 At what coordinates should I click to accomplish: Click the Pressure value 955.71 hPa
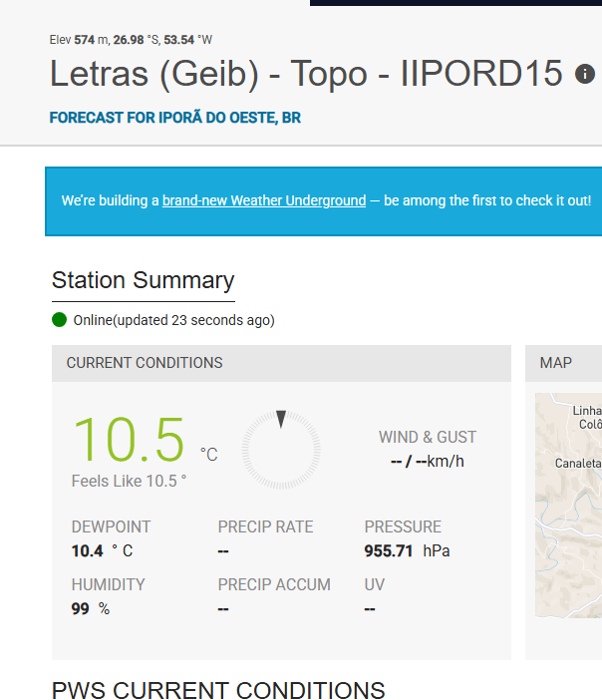click(x=407, y=550)
